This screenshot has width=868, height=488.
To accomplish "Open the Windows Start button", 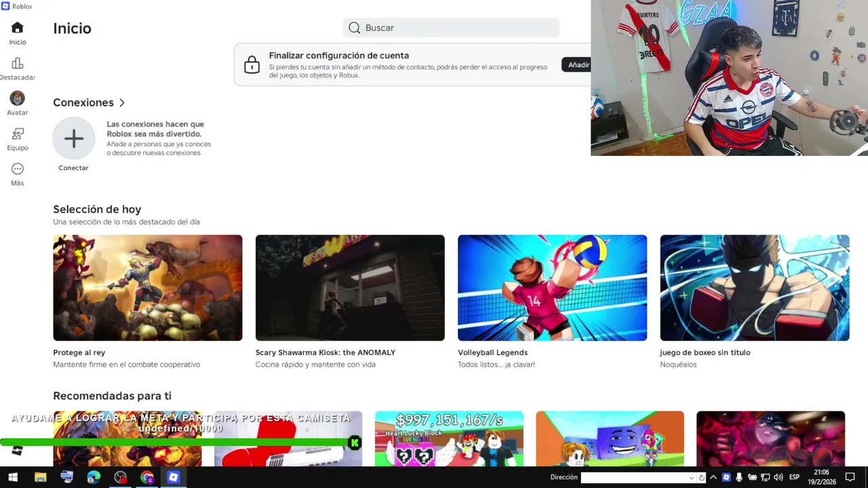I will tap(13, 477).
